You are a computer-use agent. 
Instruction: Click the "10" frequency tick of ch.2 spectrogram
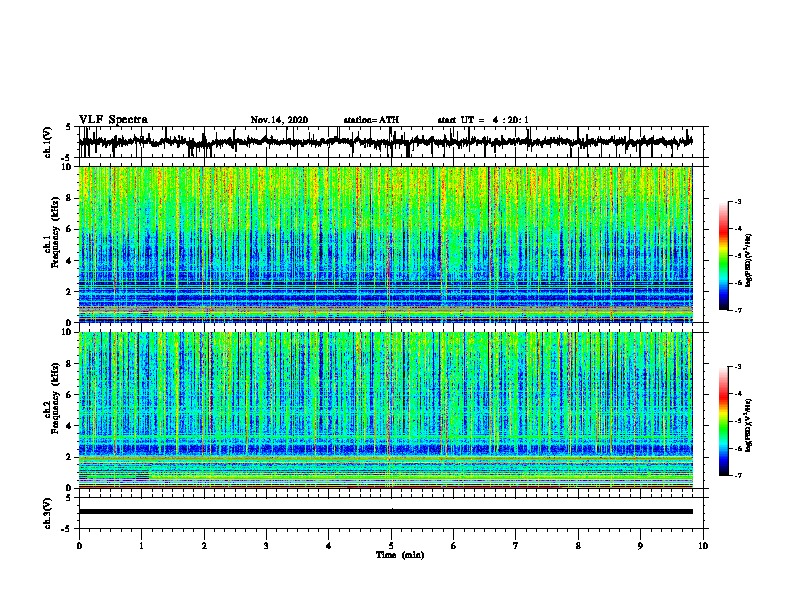(66, 332)
